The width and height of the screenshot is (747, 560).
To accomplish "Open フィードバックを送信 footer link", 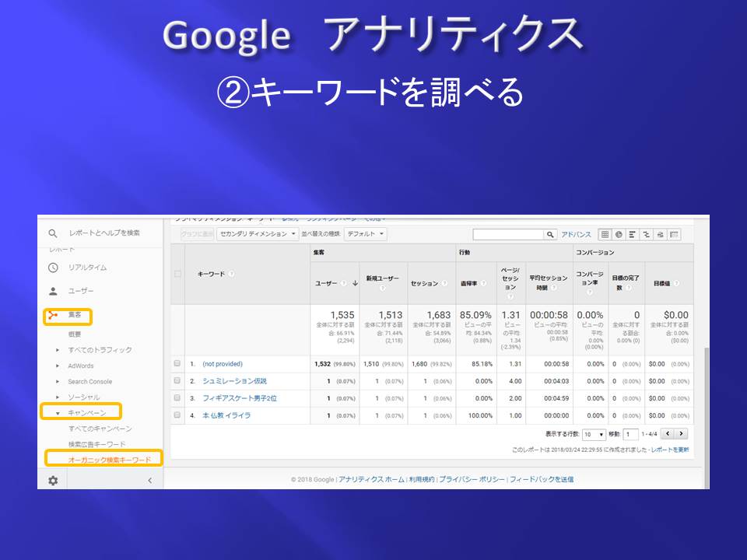I will [x=542, y=480].
